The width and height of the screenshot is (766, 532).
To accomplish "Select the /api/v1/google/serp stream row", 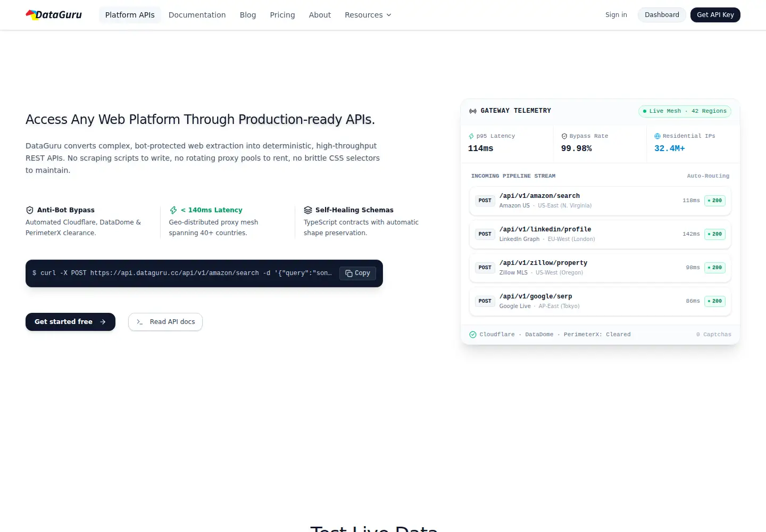I will pyautogui.click(x=600, y=301).
